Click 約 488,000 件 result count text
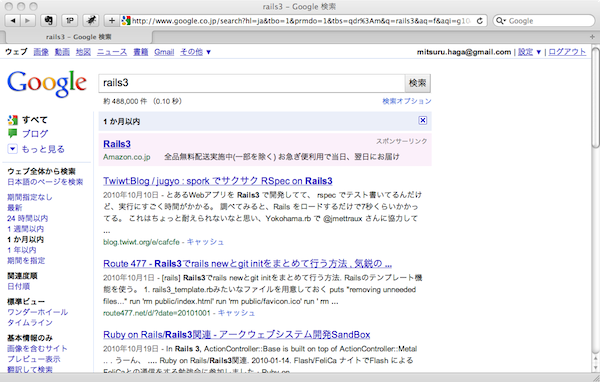This screenshot has height=382, width=600. [125, 101]
